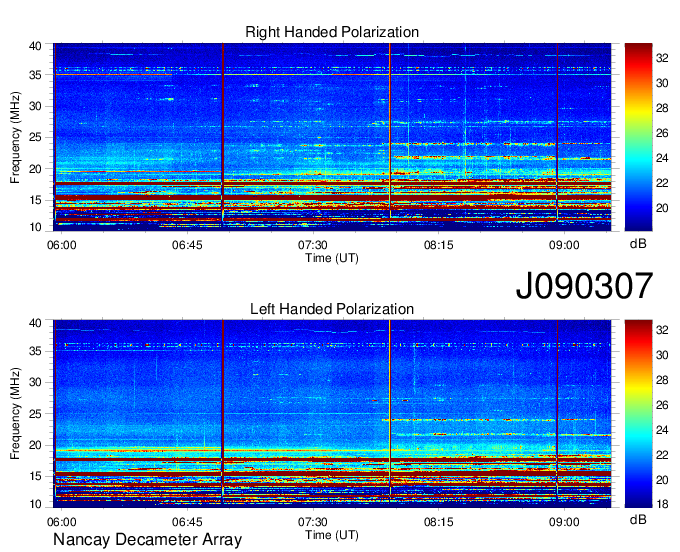Click the 22 dB label on lower color bar
Image resolution: width=680 pixels, height=552 pixels.
[x=662, y=455]
